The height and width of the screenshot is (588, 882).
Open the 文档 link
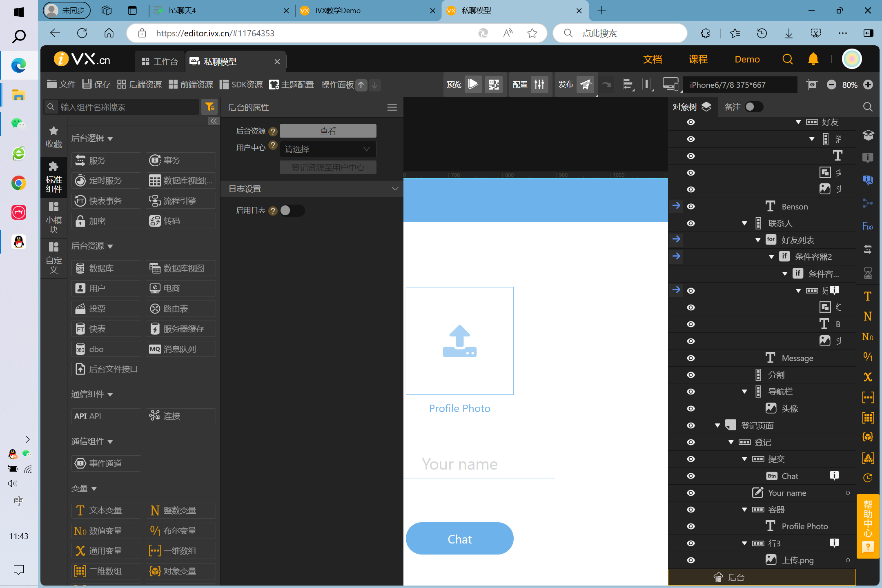coord(653,60)
